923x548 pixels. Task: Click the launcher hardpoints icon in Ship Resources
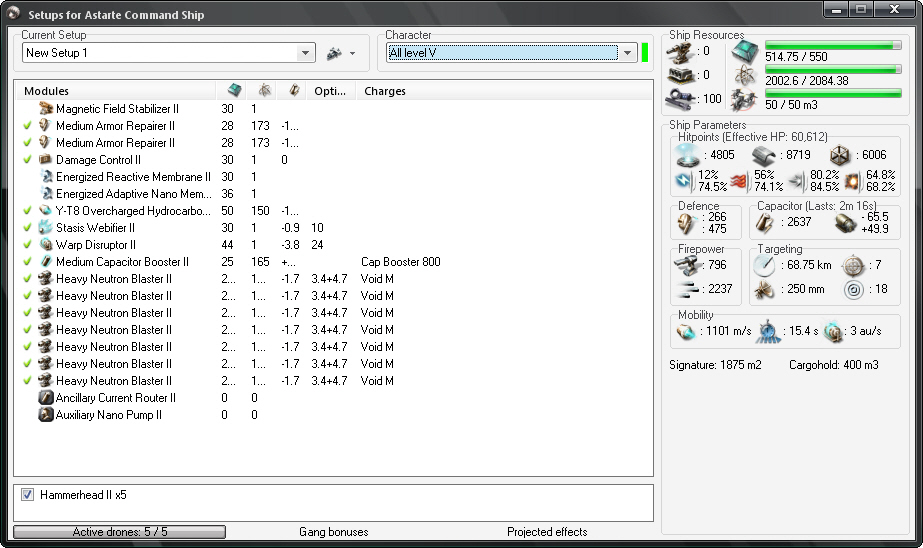click(x=680, y=75)
